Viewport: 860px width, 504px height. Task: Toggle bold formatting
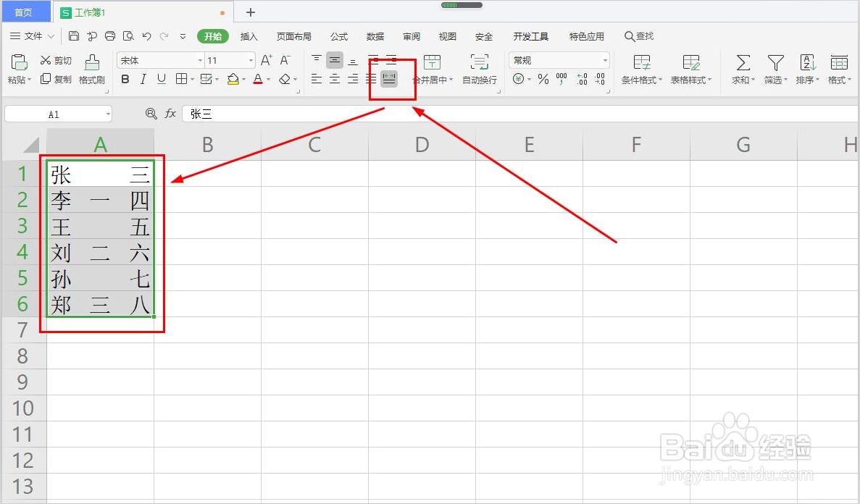(125, 80)
